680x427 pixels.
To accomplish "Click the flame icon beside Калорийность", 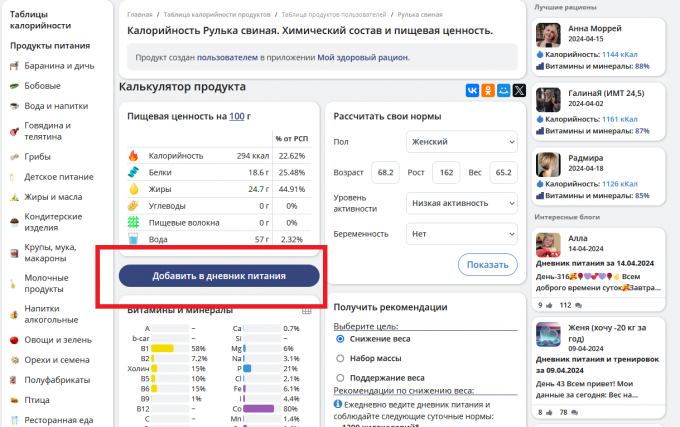I will click(x=133, y=156).
